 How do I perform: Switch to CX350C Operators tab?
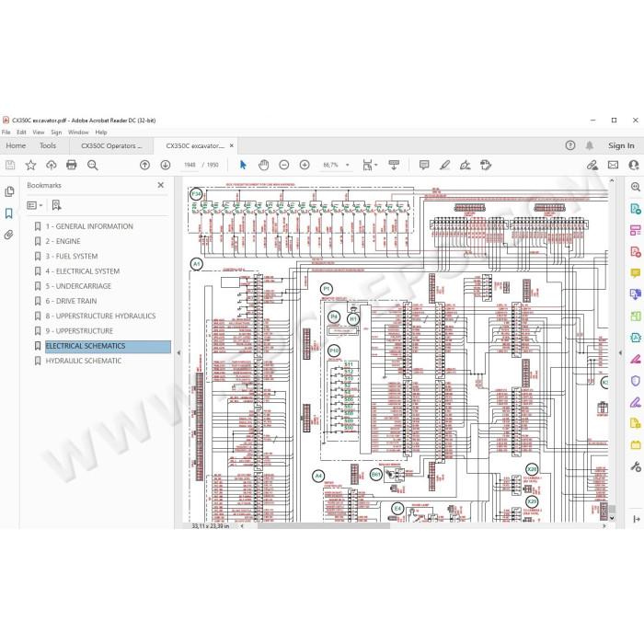tap(111, 145)
